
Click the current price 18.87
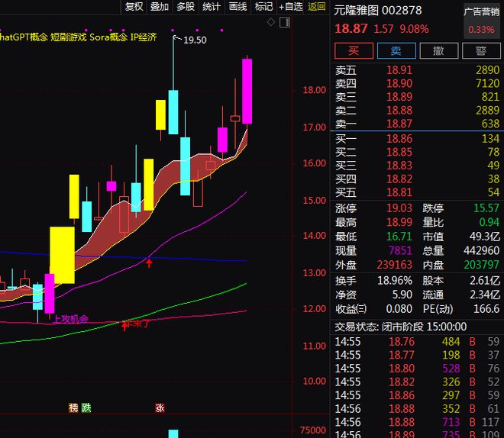point(351,29)
